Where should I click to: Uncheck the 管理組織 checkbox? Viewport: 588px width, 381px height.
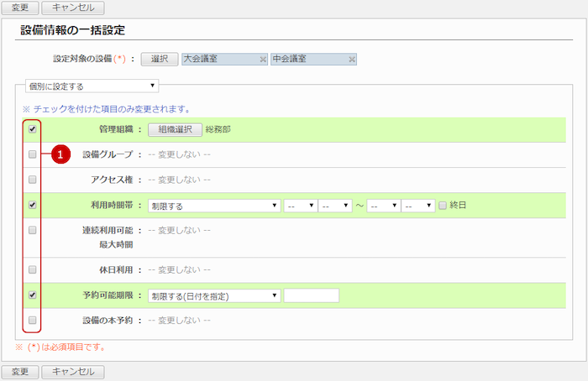tap(32, 130)
